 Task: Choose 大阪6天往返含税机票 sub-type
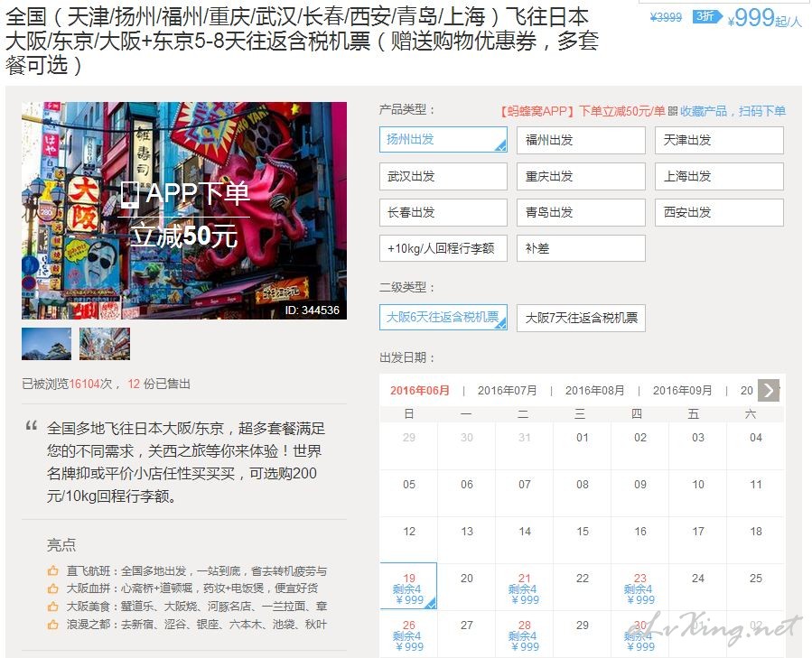[x=443, y=318]
